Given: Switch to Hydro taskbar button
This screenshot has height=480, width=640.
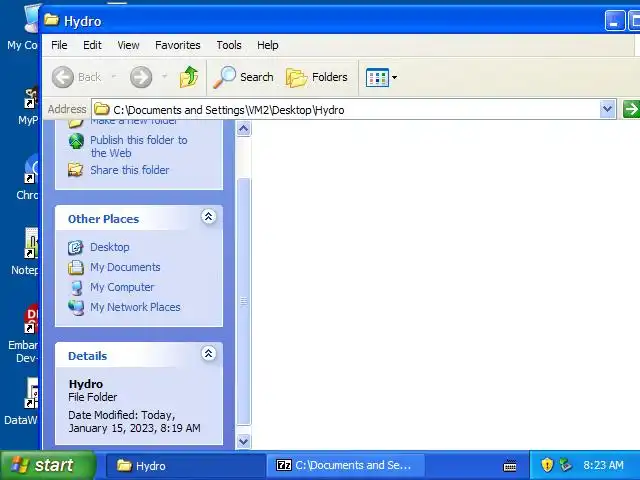Looking at the screenshot, I should 185,465.
